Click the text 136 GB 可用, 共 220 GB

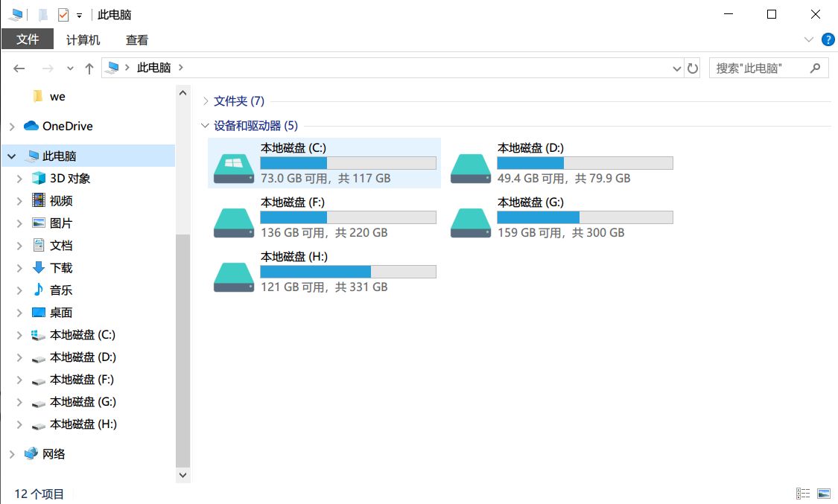(324, 233)
